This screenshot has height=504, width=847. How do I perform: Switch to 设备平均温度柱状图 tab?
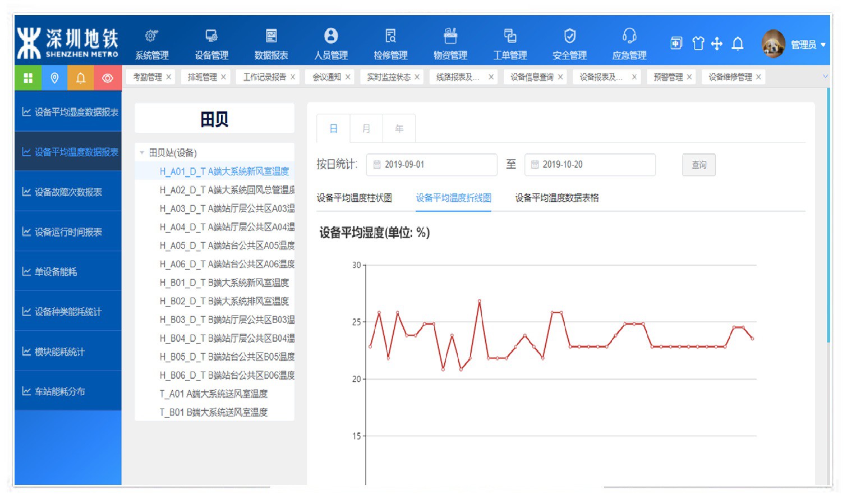[x=355, y=197]
